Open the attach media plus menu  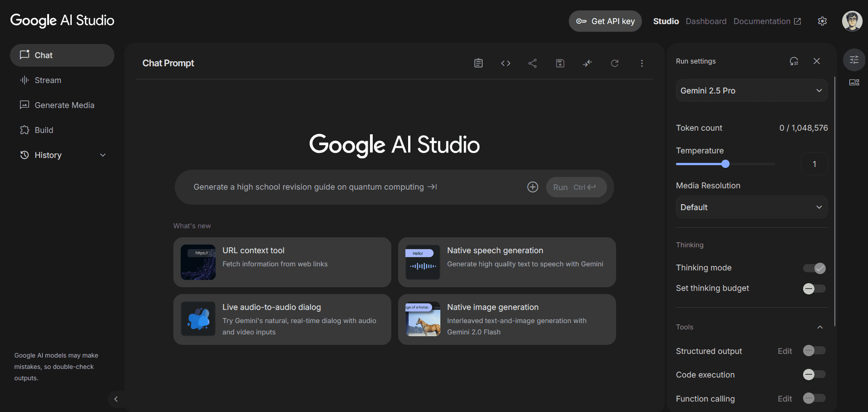coord(533,186)
